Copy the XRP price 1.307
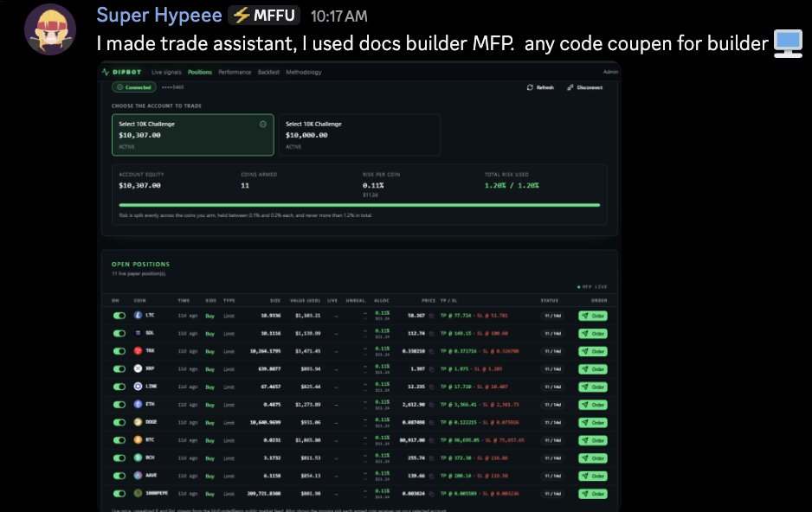Viewport: 812px width, 512px height. [431, 369]
